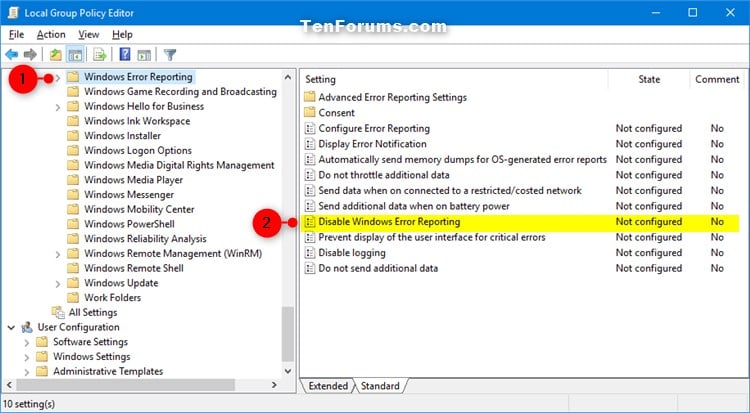Expand Windows Remote Management (WinRM) node
Image resolution: width=750 pixels, height=413 pixels.
(58, 254)
